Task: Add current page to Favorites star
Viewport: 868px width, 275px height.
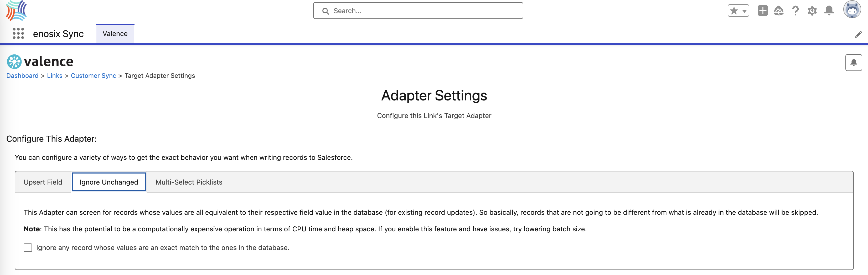Action: (734, 11)
